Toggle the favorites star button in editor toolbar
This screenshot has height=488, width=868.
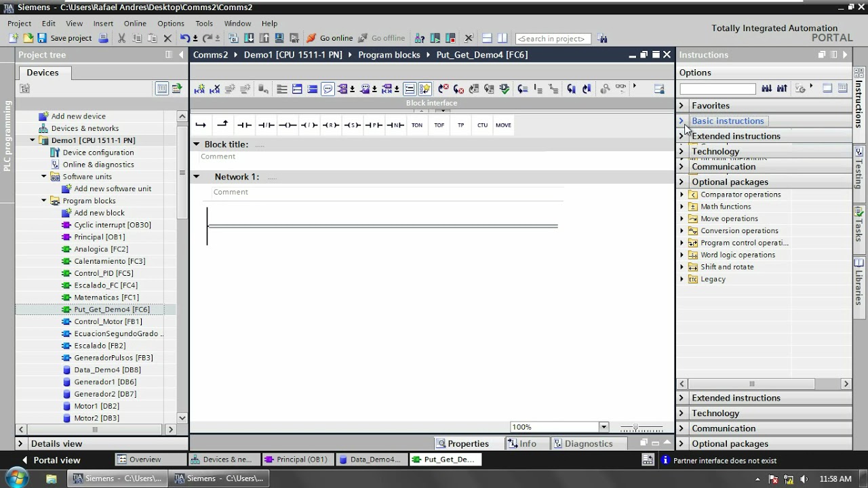coord(425,89)
